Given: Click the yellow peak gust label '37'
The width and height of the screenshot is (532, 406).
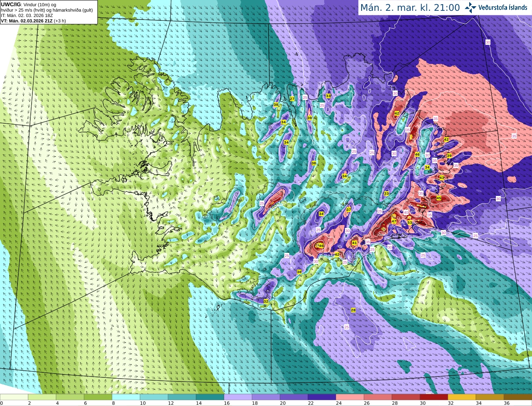Looking at the screenshot, I should point(349,210).
